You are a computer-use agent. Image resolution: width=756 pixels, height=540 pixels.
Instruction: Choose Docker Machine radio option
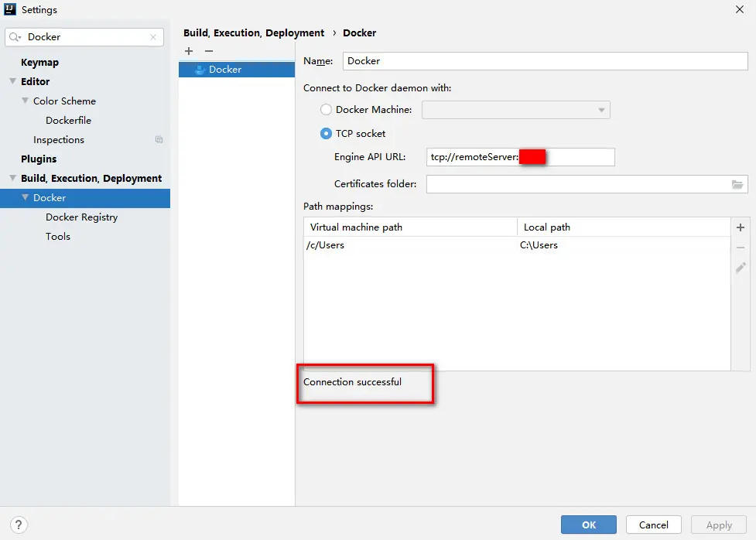point(326,109)
